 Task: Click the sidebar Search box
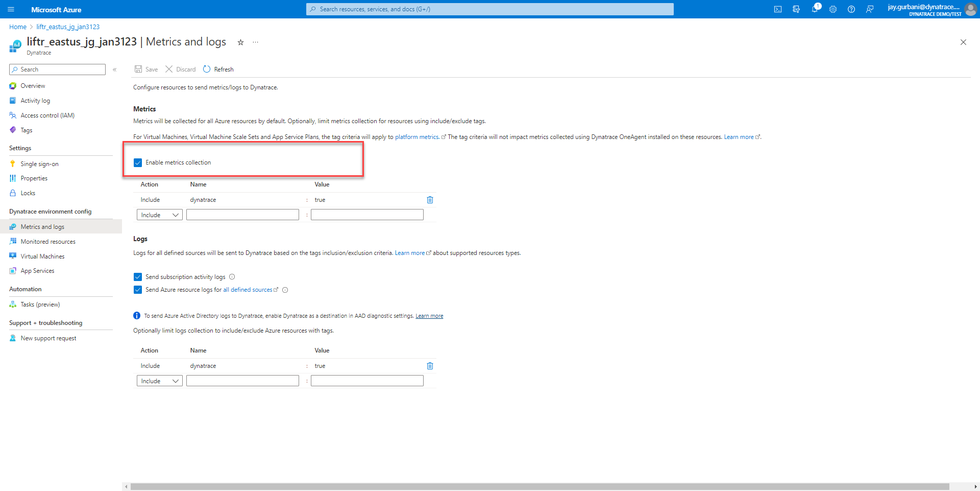tap(57, 69)
